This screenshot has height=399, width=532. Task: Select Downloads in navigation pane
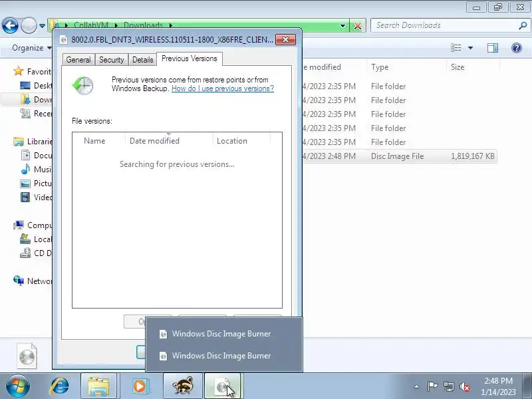[x=36, y=99]
